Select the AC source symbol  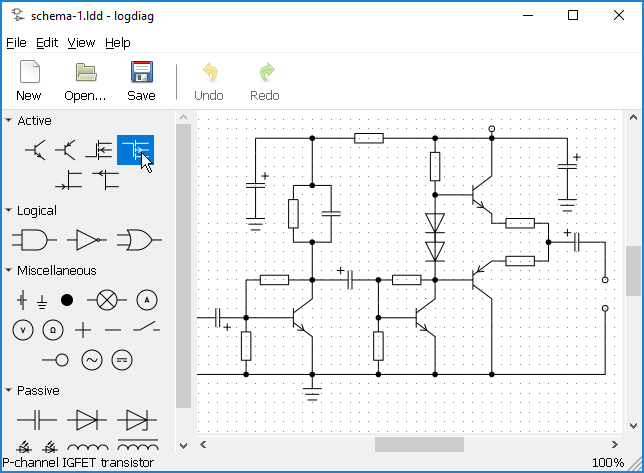92,359
